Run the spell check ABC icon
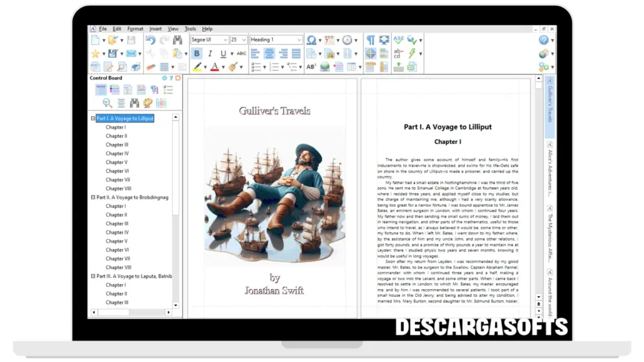The height and width of the screenshot is (362, 644). [399, 40]
